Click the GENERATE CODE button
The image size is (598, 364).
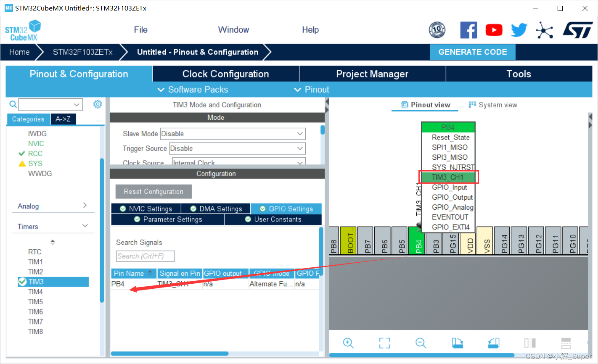pos(473,52)
